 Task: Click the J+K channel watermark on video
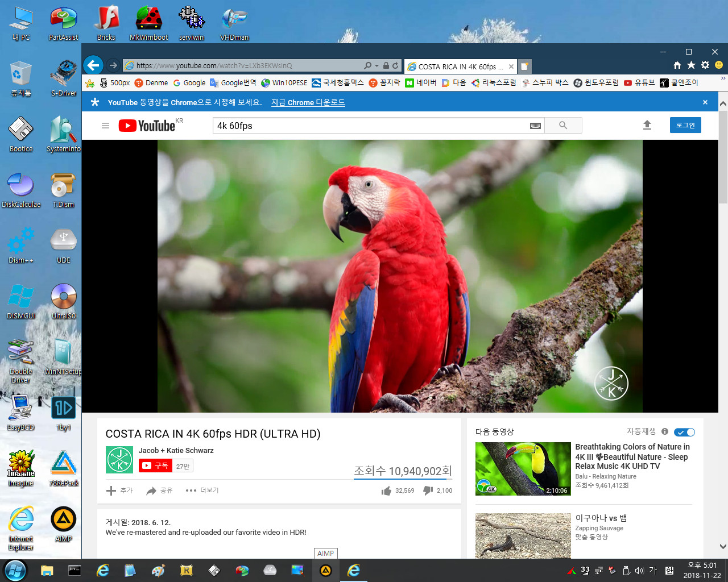pyautogui.click(x=611, y=383)
